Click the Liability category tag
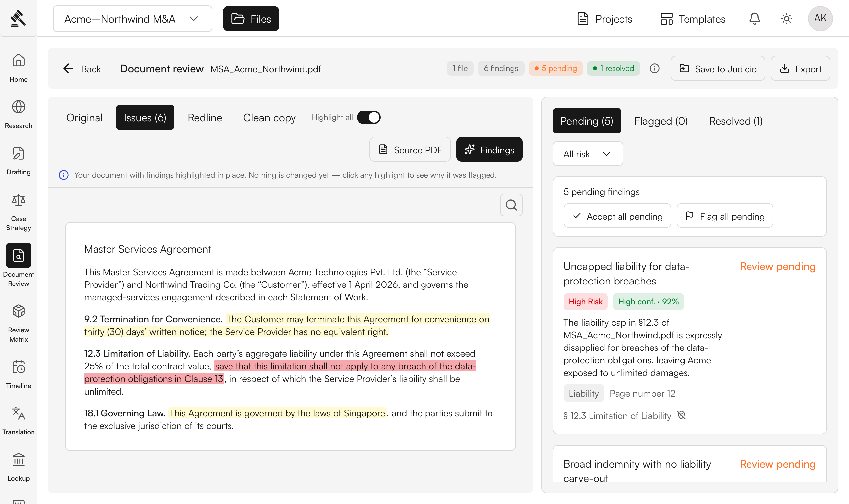Screen dimensions: 849x504 583,393
